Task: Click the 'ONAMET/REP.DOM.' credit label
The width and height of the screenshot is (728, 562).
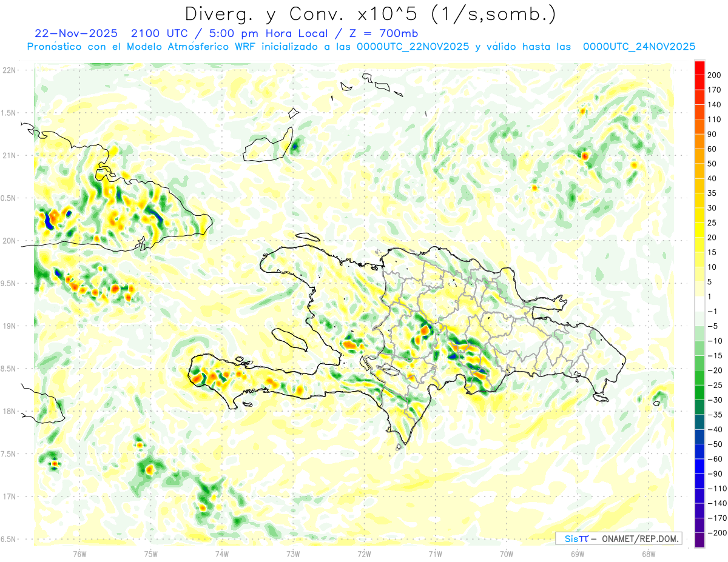Action: click(639, 538)
